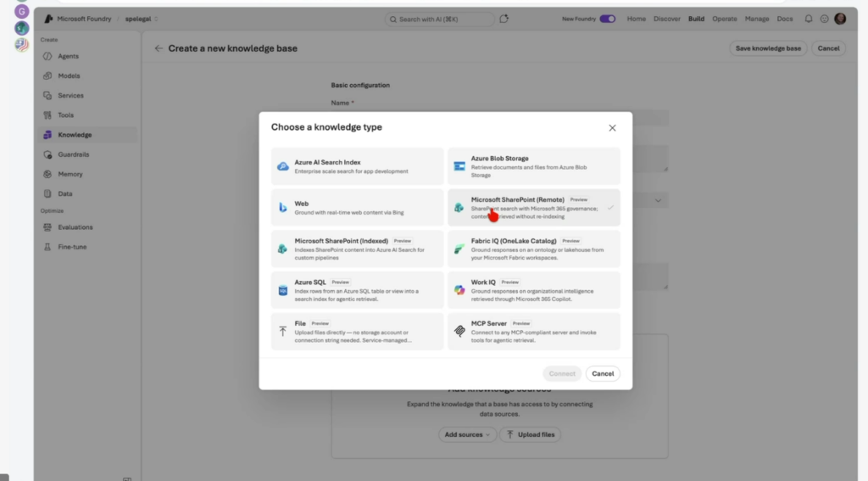Viewport: 868px width, 481px height.
Task: Open the Operate tab
Action: [725, 19]
